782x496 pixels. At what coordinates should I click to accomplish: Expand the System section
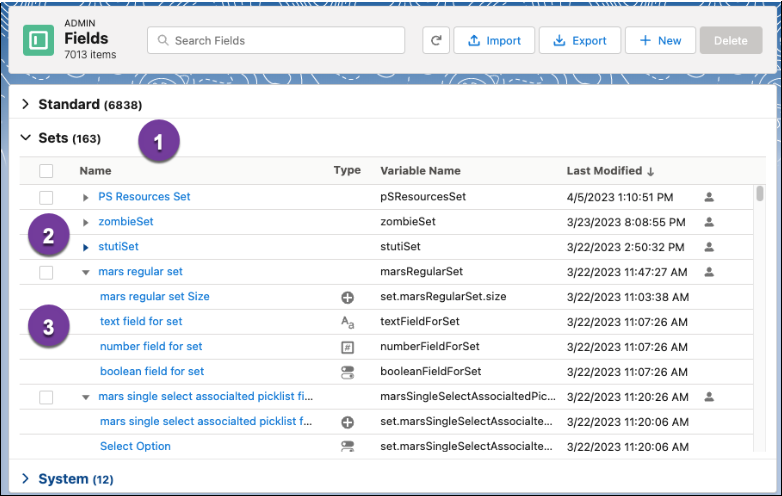coord(25,479)
